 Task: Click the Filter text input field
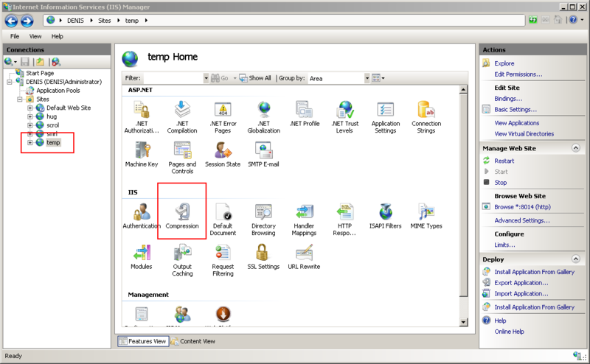click(173, 78)
